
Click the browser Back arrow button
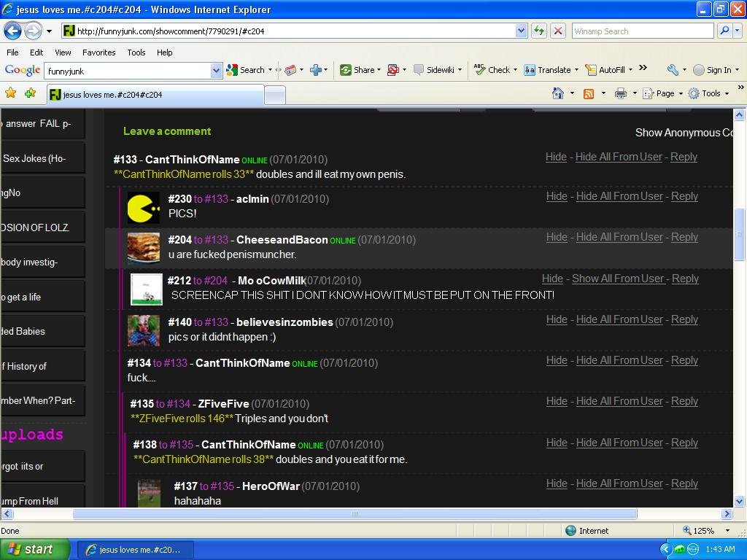12,31
